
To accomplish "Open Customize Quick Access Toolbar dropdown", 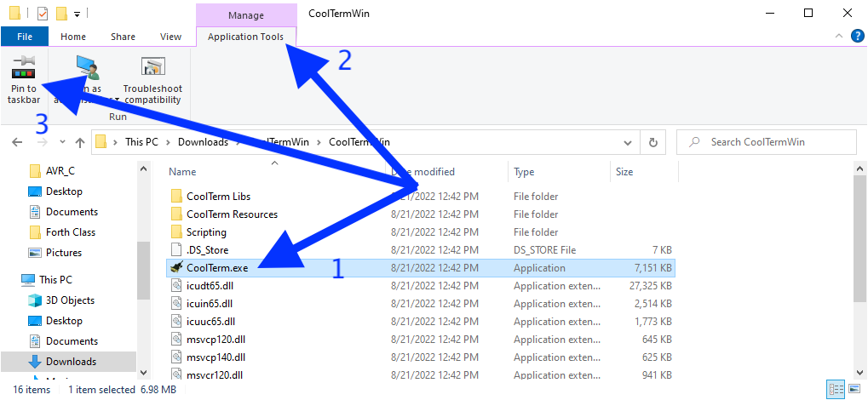I will point(77,13).
